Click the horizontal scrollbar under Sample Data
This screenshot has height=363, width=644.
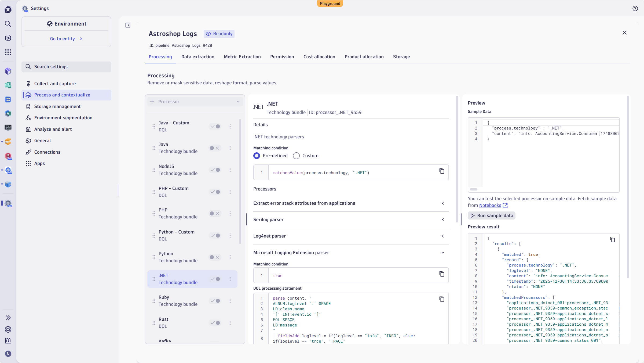coord(474,189)
